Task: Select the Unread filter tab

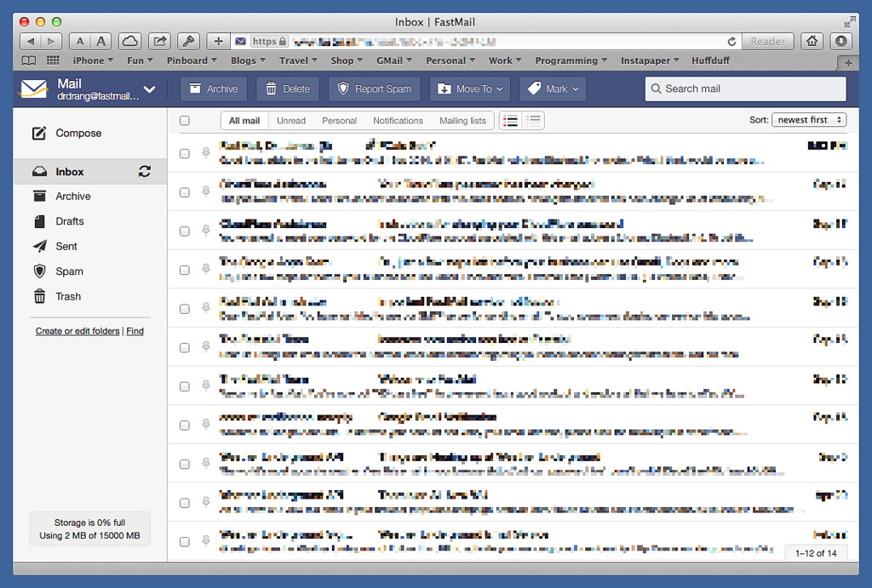Action: 291,121
